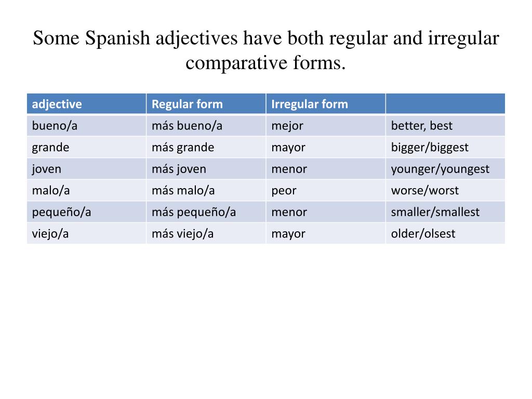Click the 'mejor' cell
Image resolution: width=532 pixels, height=399 pixels.
tap(326, 126)
